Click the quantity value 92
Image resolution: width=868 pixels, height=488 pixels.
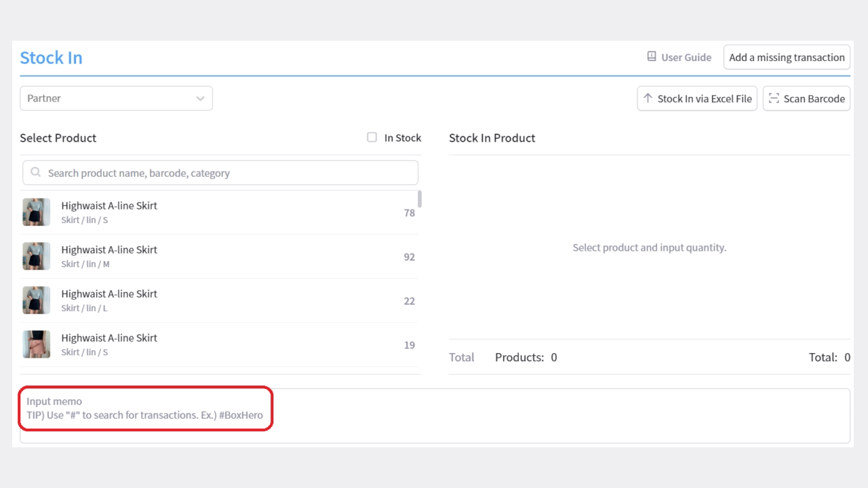point(409,257)
